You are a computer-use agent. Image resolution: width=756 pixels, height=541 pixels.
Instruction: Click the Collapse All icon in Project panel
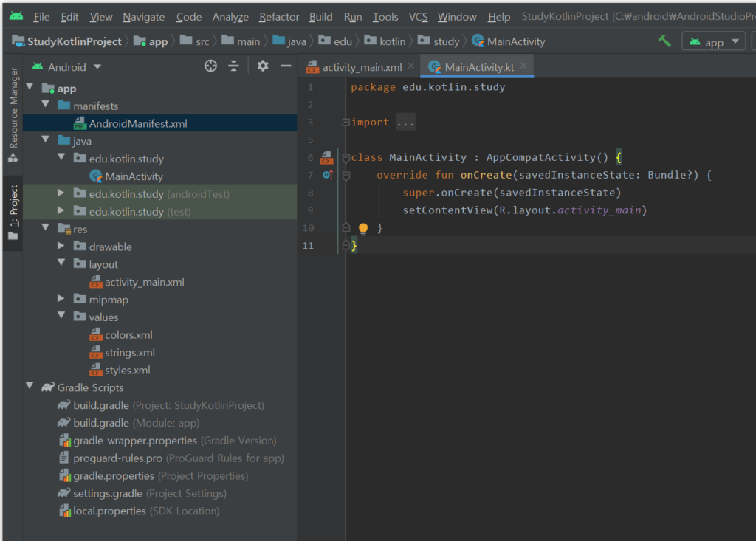pyautogui.click(x=234, y=66)
